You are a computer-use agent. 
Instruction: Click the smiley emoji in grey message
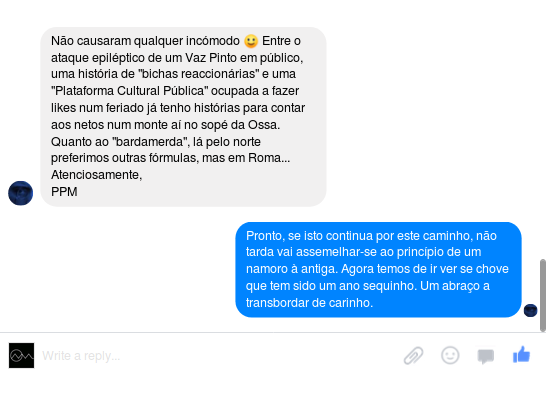pos(251,41)
